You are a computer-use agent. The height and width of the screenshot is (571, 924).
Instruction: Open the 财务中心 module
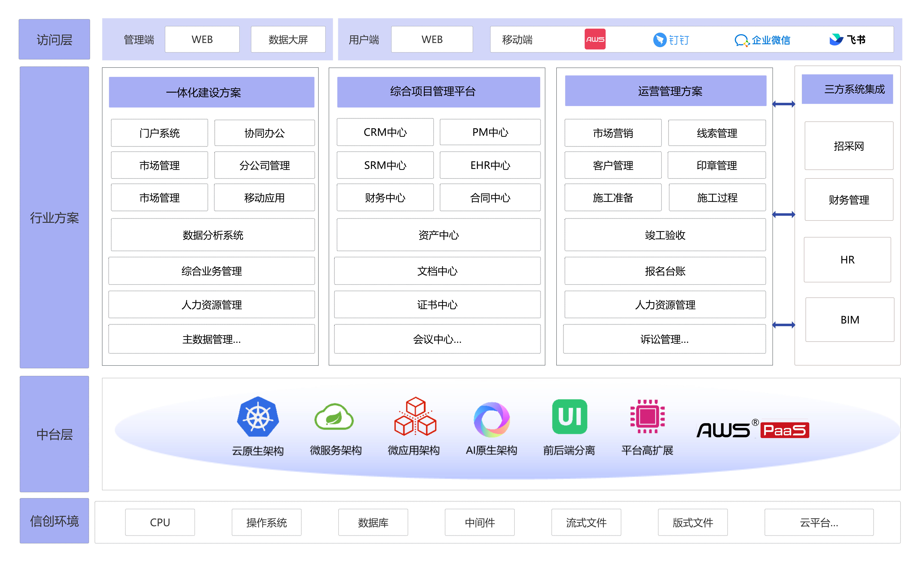point(385,197)
